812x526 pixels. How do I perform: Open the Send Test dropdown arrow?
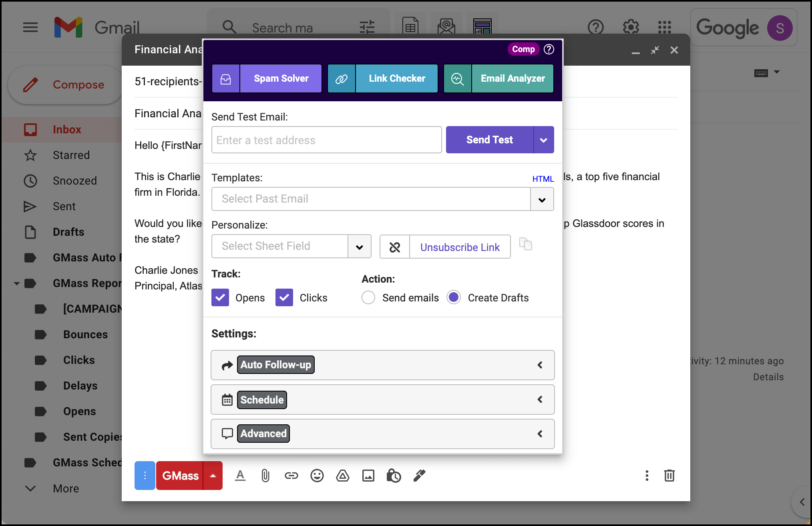(x=544, y=140)
